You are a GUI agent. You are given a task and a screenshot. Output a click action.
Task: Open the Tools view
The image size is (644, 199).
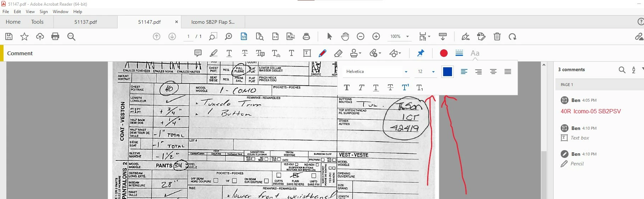tap(37, 22)
